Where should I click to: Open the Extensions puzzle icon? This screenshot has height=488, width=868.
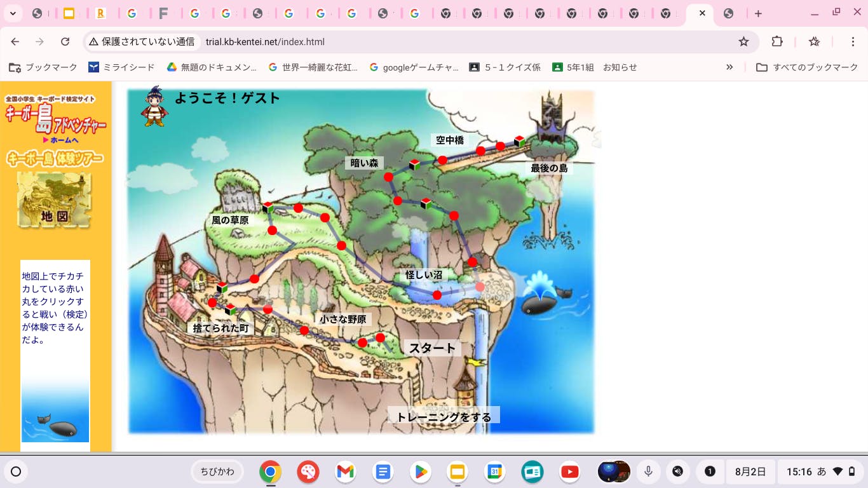(777, 42)
